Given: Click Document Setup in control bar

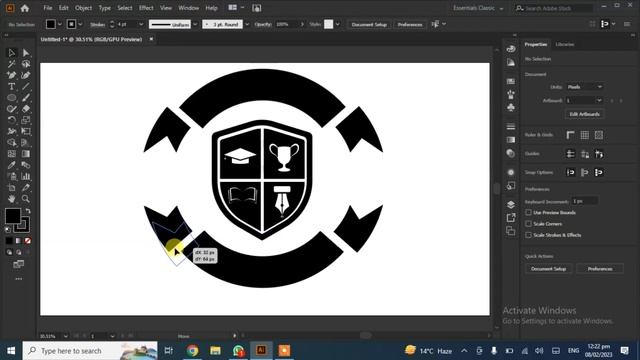Looking at the screenshot, I should pyautogui.click(x=369, y=24).
